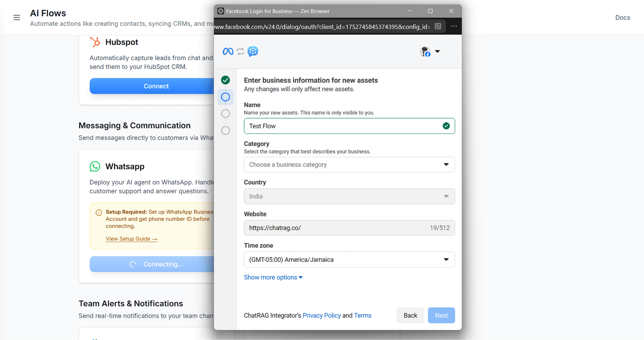The width and height of the screenshot is (644, 340).
Task: Open the View Setup Guide link
Action: pos(131,239)
